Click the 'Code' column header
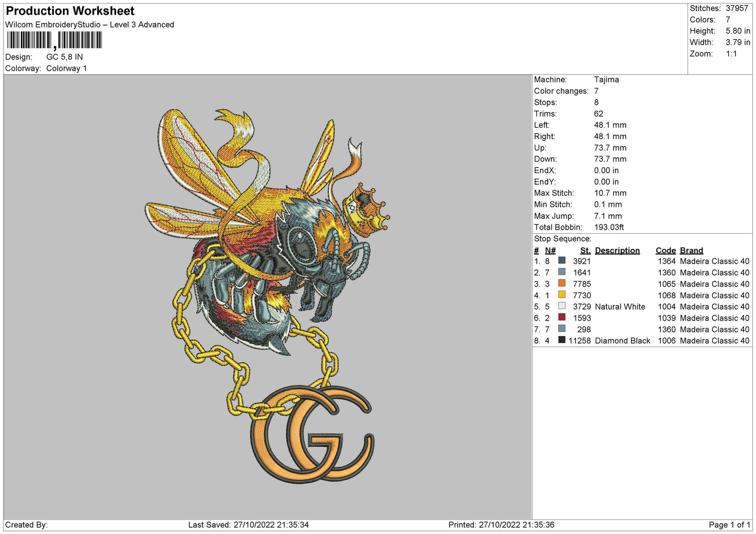The height and width of the screenshot is (534, 756). 665,251
